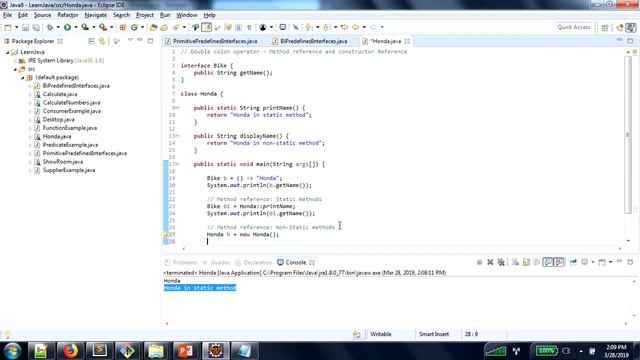Click the External Tools run icon
Image resolution: width=640 pixels, height=360 pixels.
(x=103, y=27)
